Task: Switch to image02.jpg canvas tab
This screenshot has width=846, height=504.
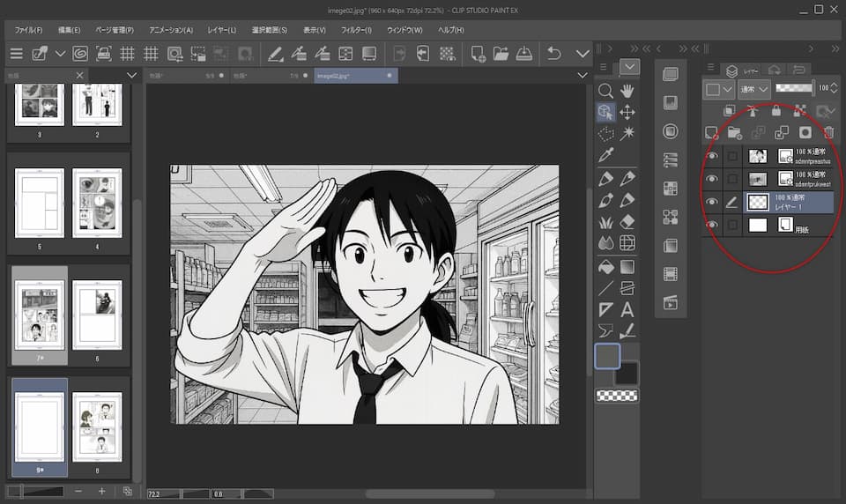Action: click(x=355, y=76)
